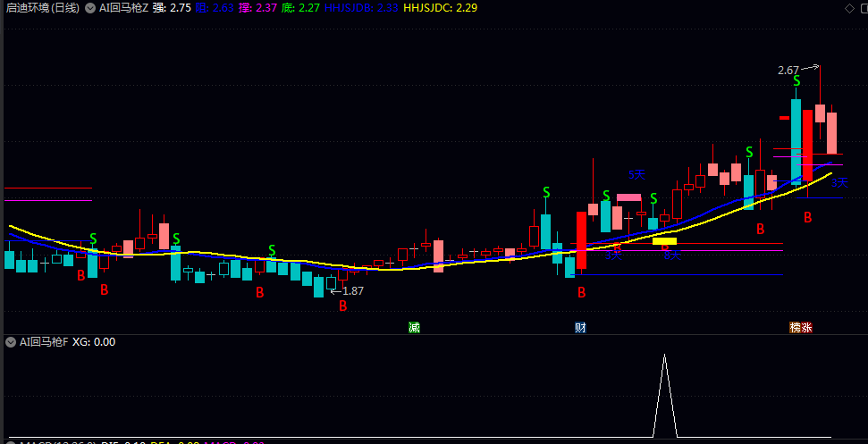The image size is (868, 444).
Task: Click the HHJSJDB: 2.33 value
Action: [361, 8]
